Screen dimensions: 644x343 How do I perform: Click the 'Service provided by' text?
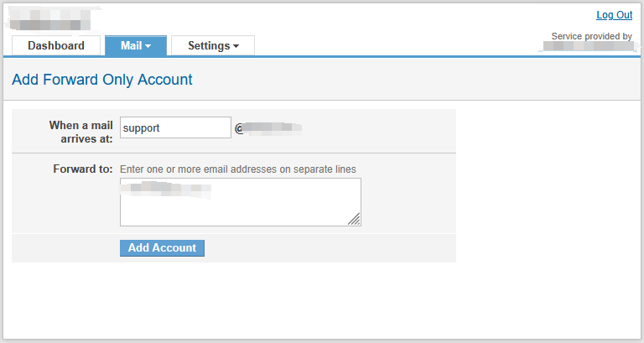(591, 36)
